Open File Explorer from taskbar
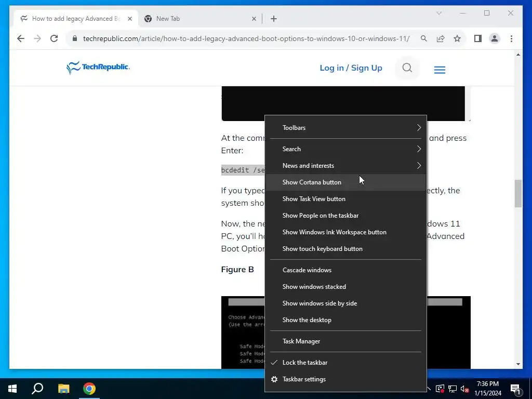Screen dimensions: 532x399 [x=63, y=389]
